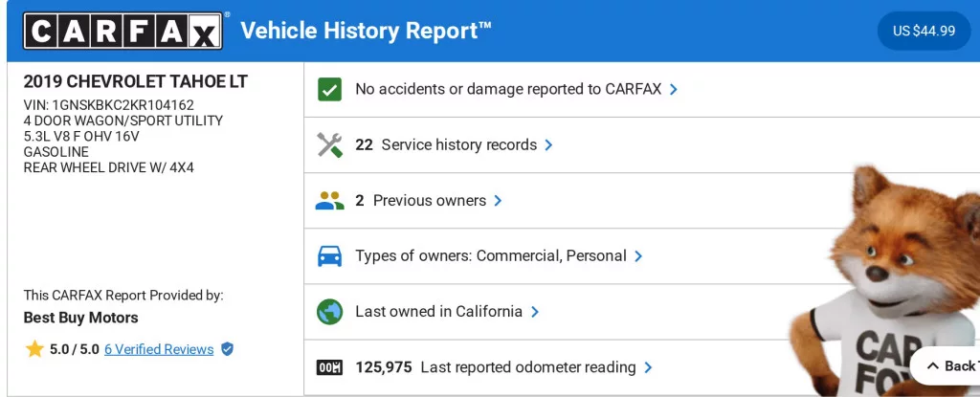The width and height of the screenshot is (980, 397).
Task: Expand the no accidents reported chevron
Action: point(674,89)
